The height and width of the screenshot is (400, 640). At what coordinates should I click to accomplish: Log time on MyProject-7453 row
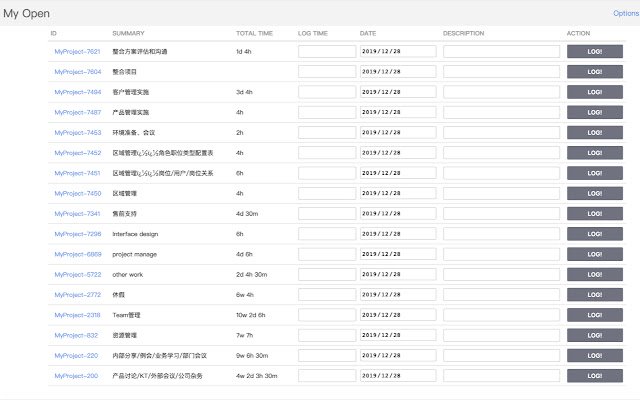(595, 133)
